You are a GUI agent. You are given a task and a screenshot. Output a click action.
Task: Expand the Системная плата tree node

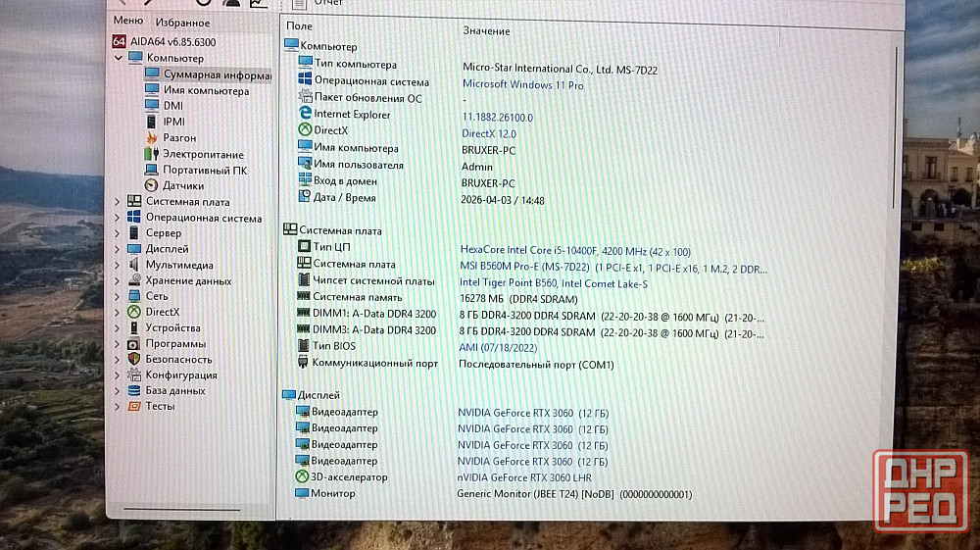(119, 202)
